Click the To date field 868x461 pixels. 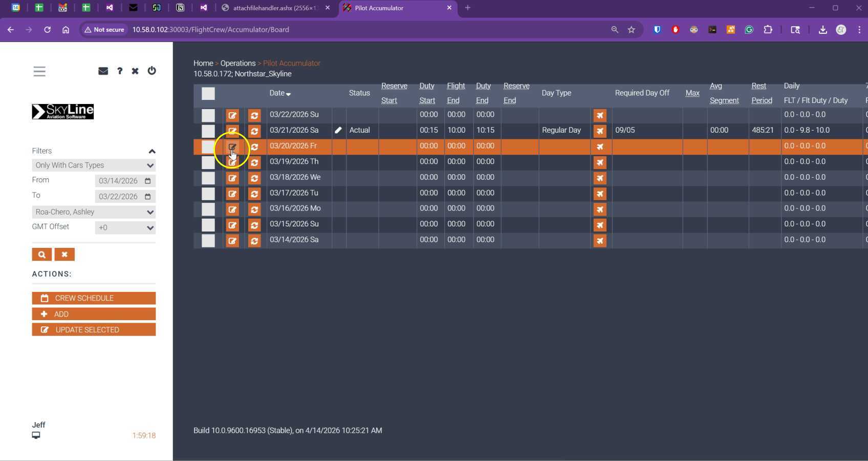(x=125, y=197)
